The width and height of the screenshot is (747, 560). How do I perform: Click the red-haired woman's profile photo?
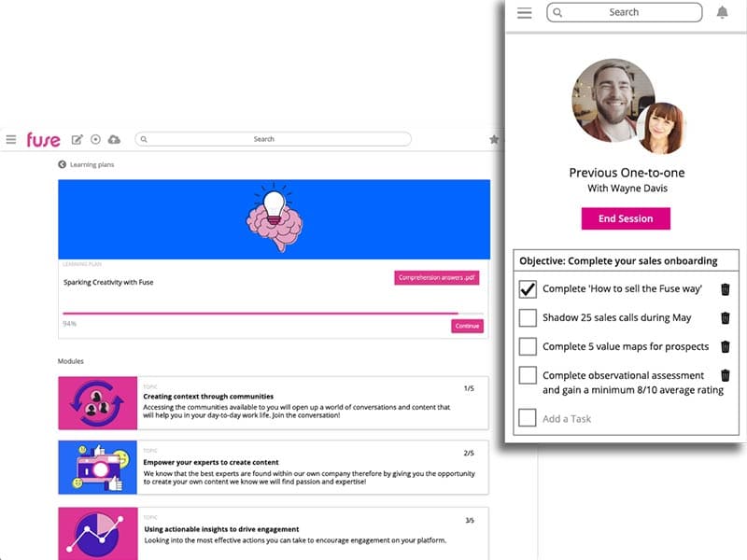(x=661, y=128)
